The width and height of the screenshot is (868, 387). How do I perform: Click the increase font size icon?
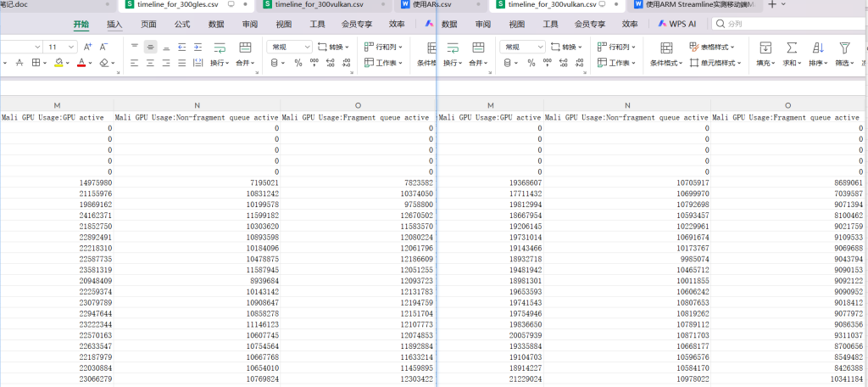pyautogui.click(x=87, y=48)
